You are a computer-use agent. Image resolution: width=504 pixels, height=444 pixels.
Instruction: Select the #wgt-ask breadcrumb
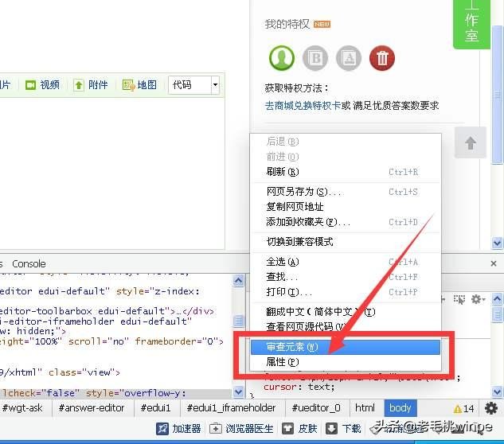point(22,408)
